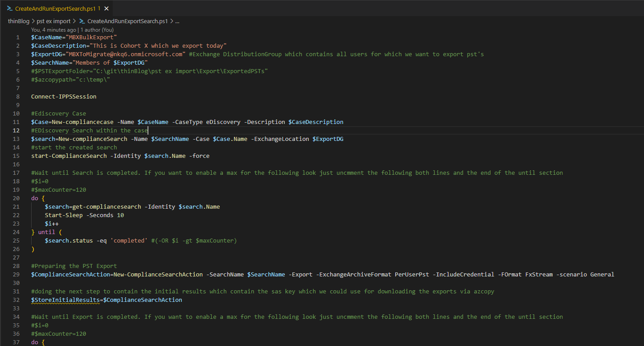
Task: Click the -CaseType parameter
Action: tap(187, 122)
